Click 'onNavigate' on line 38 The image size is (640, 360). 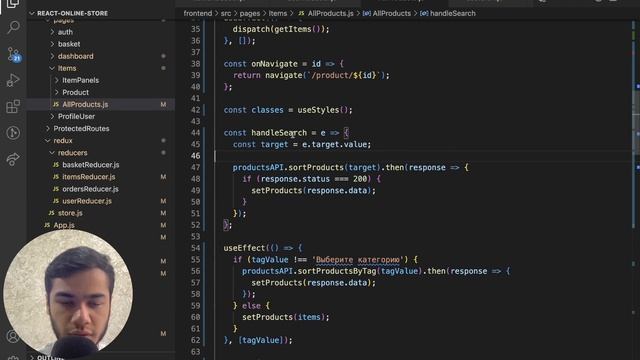coord(274,64)
